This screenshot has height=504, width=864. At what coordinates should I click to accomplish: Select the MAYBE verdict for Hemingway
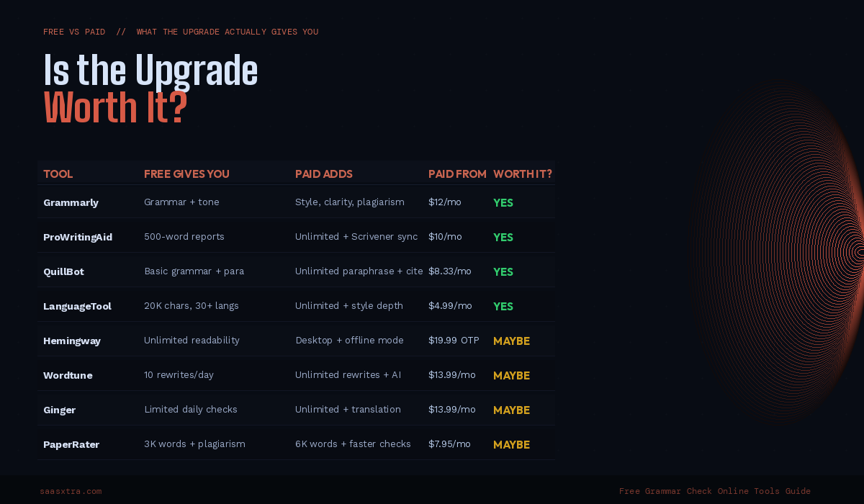point(511,341)
